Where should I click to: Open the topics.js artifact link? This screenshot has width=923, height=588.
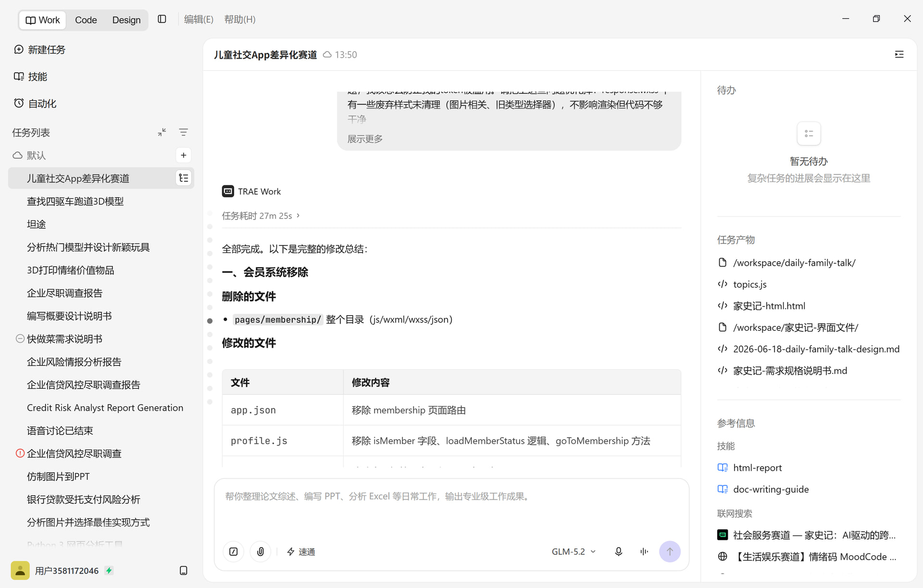coord(750,284)
